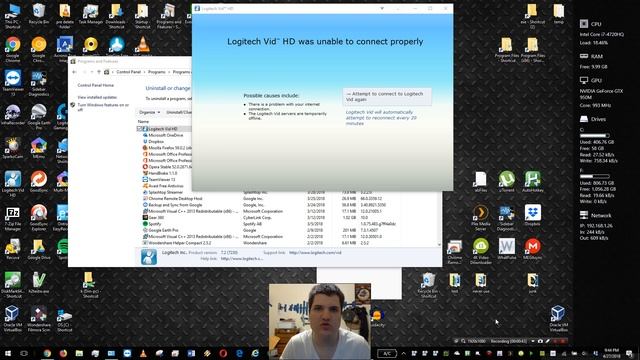This screenshot has width=640, height=360.
Task: Click scroll-down arrow of programs list scrollbar
Action: point(439,244)
